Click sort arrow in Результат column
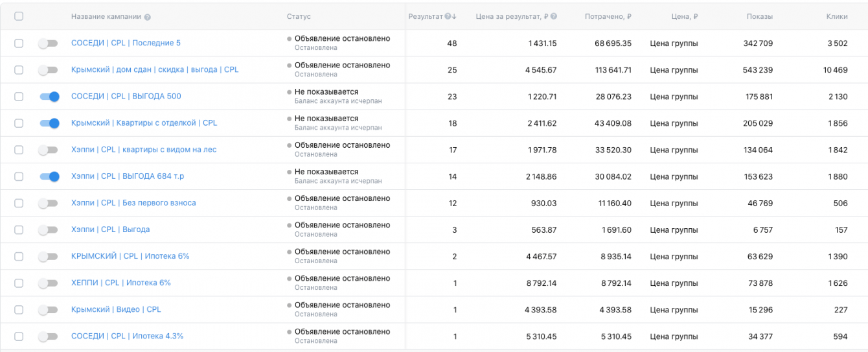Image resolution: width=868 pixels, height=352 pixels. pyautogui.click(x=454, y=17)
